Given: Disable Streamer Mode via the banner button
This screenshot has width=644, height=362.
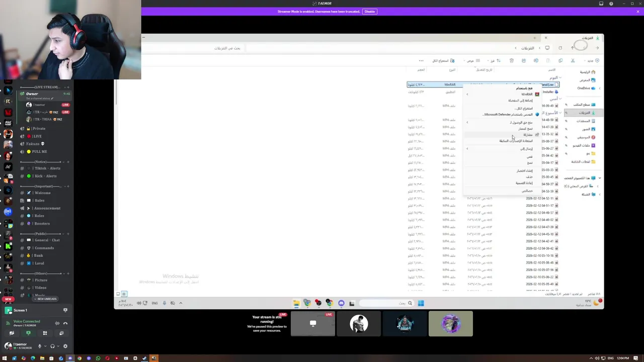Looking at the screenshot, I should tap(369, 12).
